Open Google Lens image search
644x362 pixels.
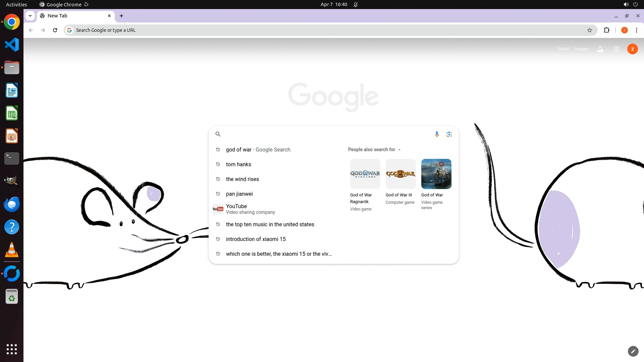(x=449, y=134)
